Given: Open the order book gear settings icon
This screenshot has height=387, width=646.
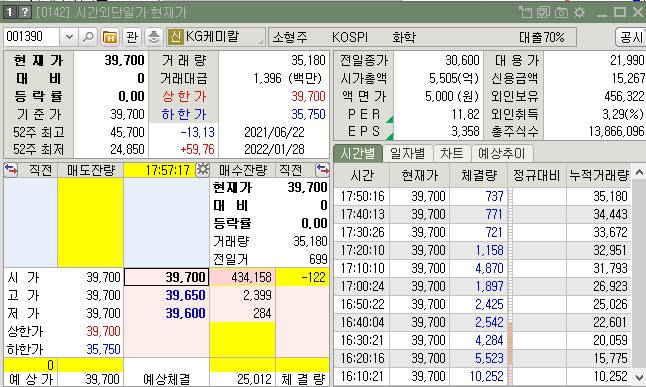Looking at the screenshot, I should tap(202, 169).
